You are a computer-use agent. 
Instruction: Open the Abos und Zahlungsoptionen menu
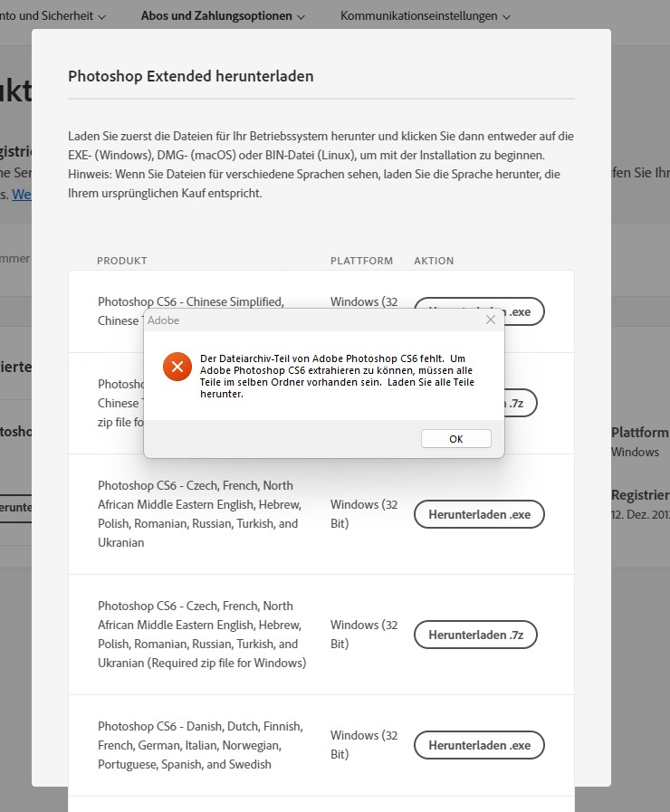(217, 15)
